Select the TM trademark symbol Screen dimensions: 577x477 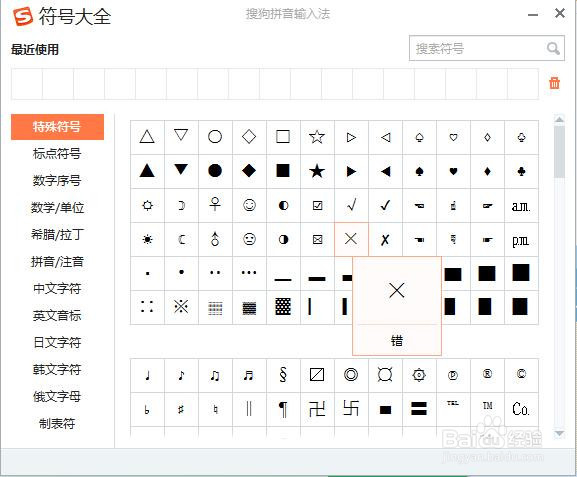(487, 409)
